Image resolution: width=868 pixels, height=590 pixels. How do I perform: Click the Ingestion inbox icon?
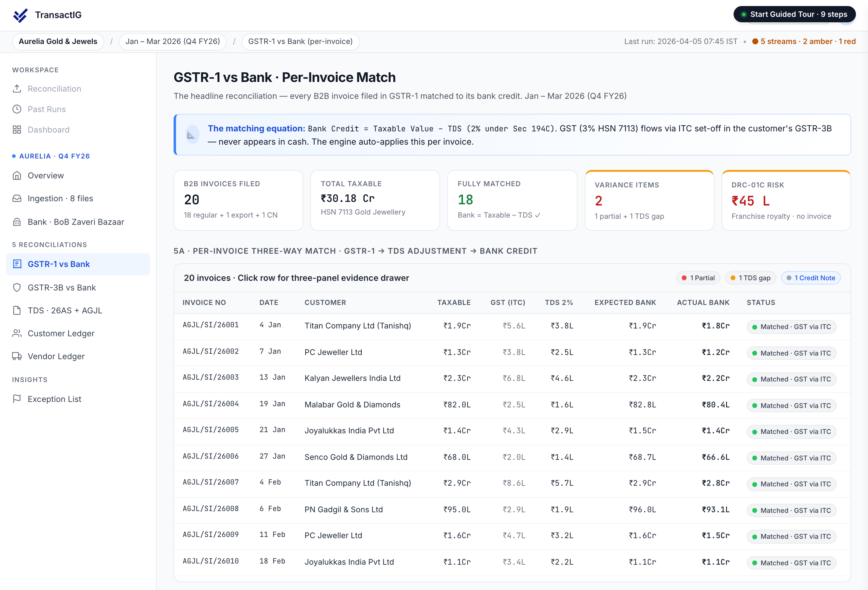[17, 198]
